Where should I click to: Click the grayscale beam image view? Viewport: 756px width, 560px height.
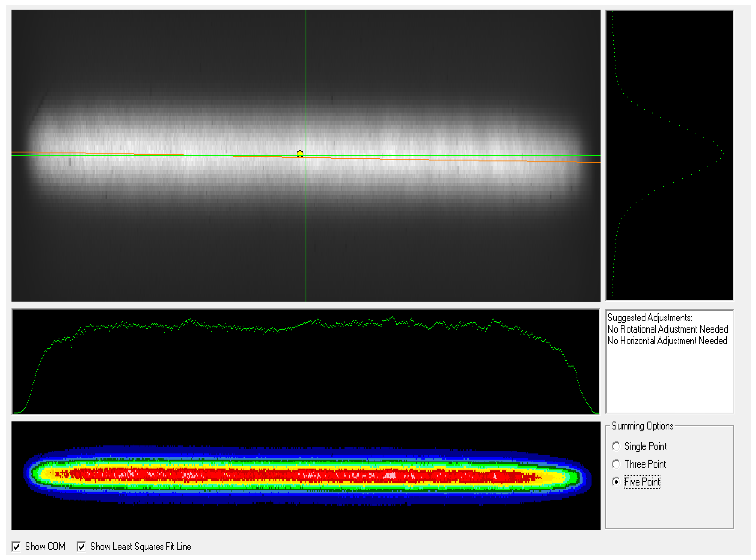click(x=306, y=156)
